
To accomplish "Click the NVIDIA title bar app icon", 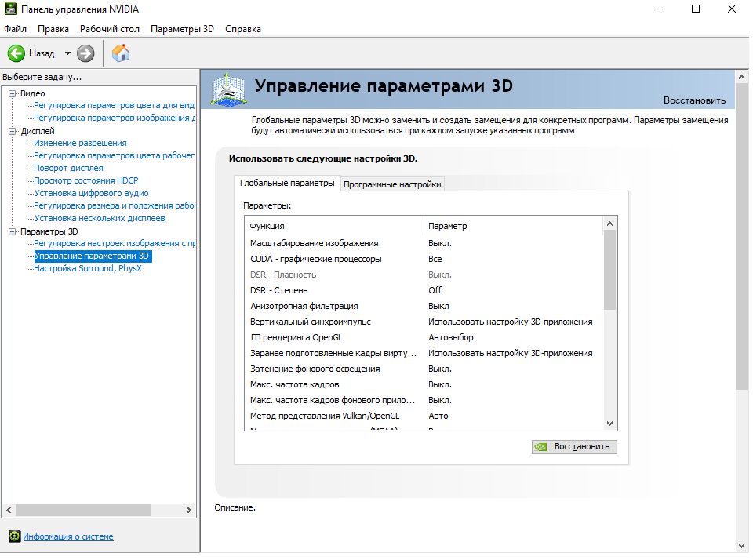I will (10, 9).
